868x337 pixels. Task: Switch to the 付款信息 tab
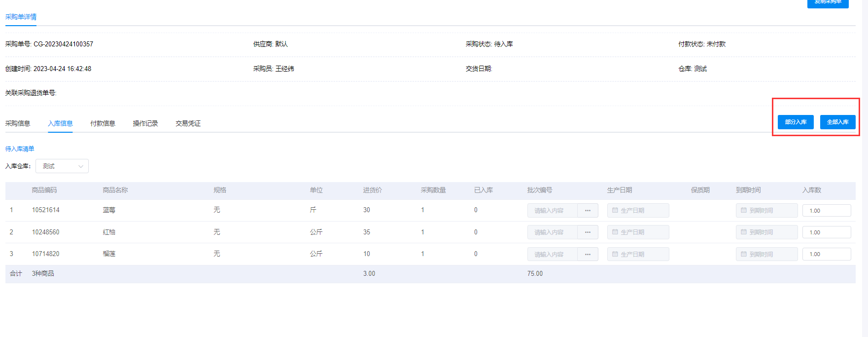pos(103,123)
